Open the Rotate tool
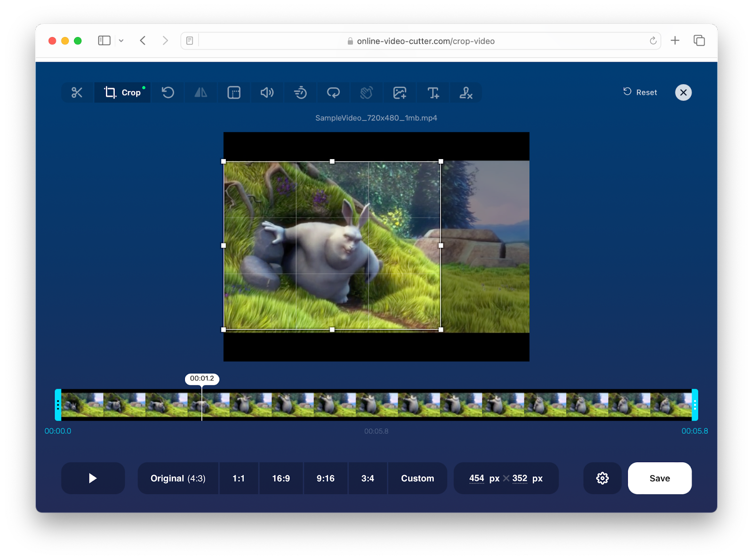The height and width of the screenshot is (560, 753). click(x=168, y=93)
